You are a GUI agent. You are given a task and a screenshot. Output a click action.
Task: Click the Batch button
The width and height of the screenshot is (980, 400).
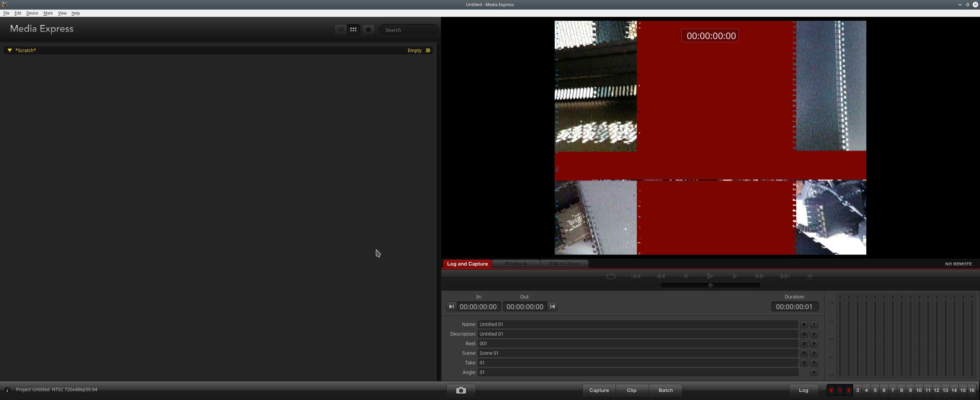point(666,390)
